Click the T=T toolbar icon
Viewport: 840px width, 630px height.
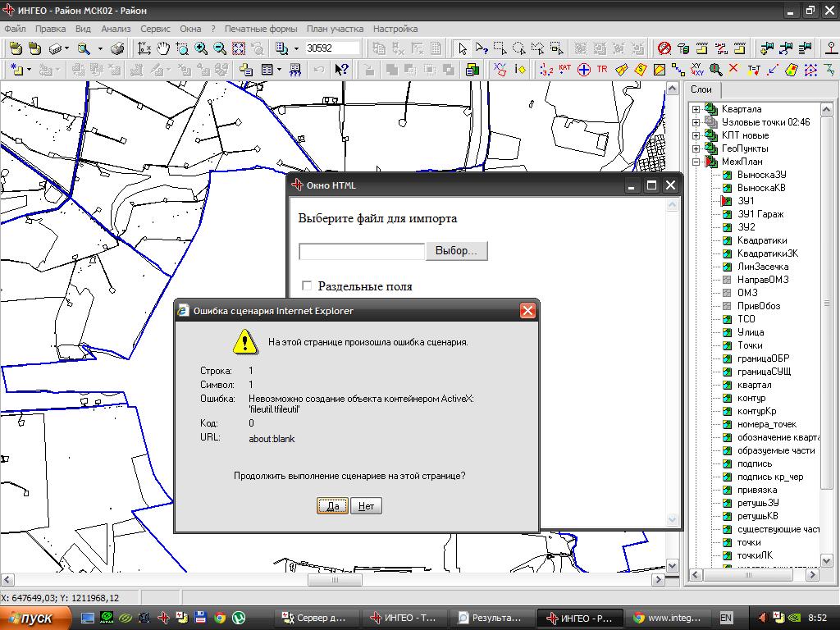pos(754,69)
